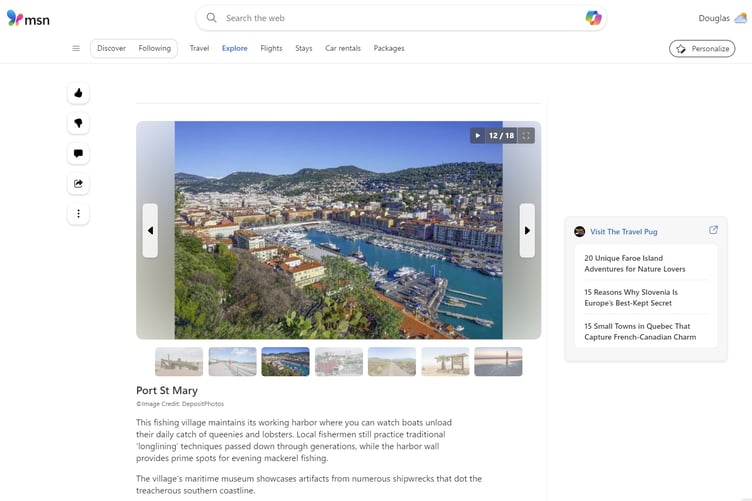This screenshot has height=501, width=752.
Task: Focus the Search the web field
Action: point(401,18)
